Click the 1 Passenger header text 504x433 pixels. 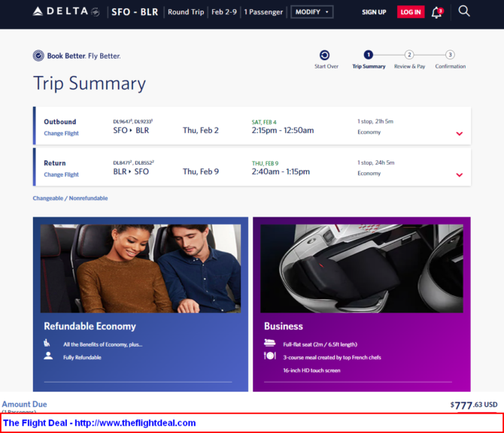coord(263,12)
